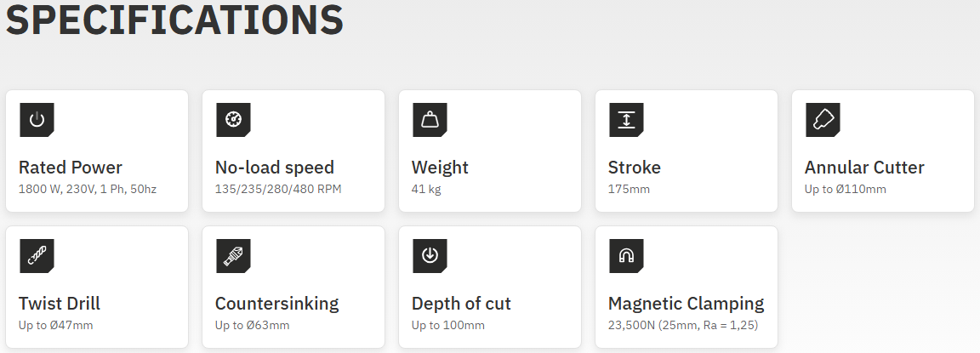
Task: Click the 135/235/280/480 RPM speed text
Action: 278,189
